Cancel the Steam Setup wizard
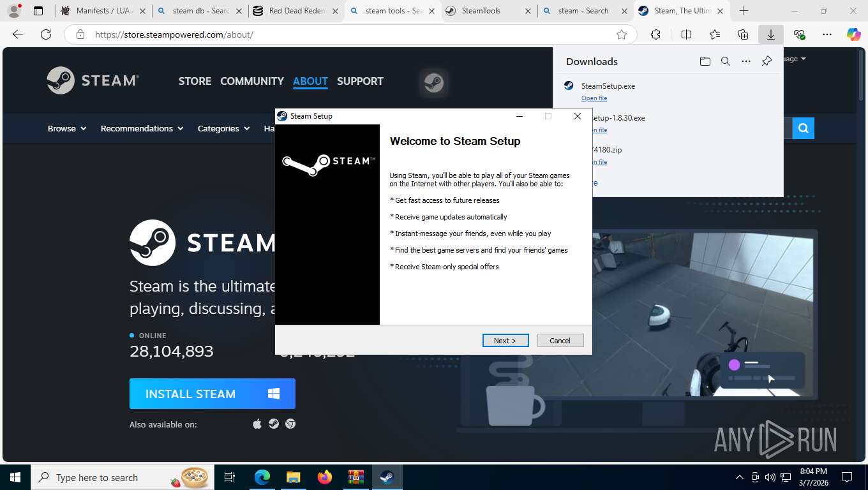Image resolution: width=868 pixels, height=490 pixels. tap(560, 340)
